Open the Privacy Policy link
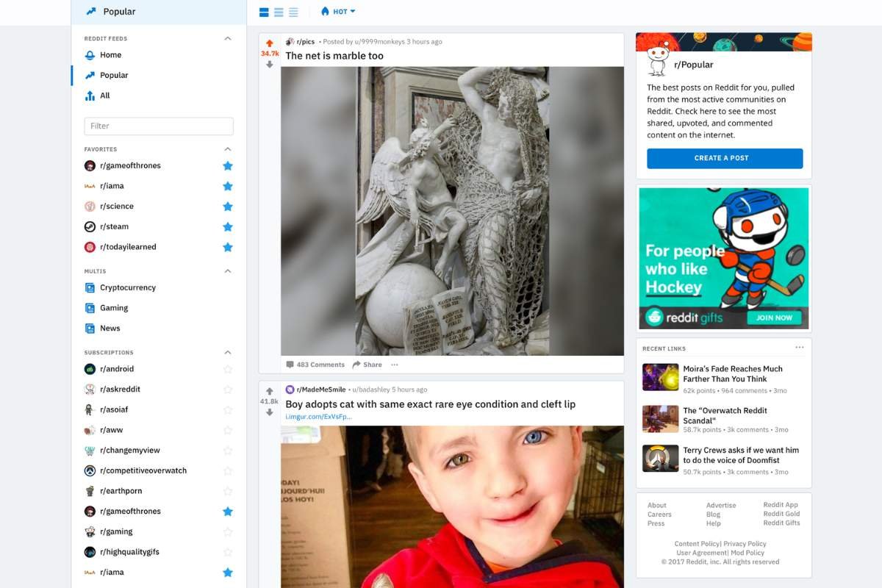 (745, 544)
